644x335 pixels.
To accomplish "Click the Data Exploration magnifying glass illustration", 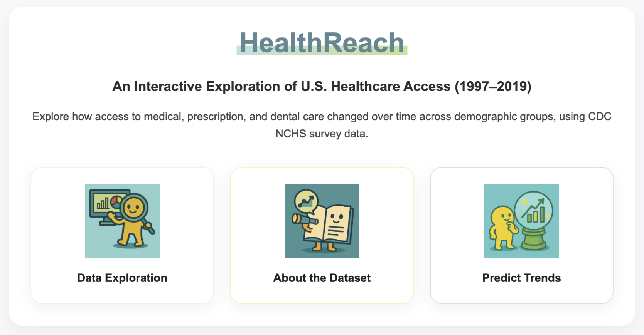I will click(122, 220).
